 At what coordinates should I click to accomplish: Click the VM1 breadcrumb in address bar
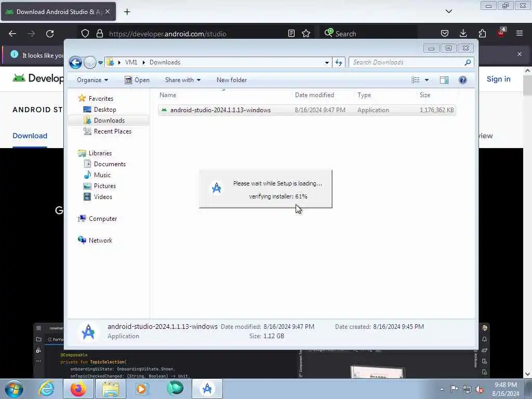click(x=131, y=62)
